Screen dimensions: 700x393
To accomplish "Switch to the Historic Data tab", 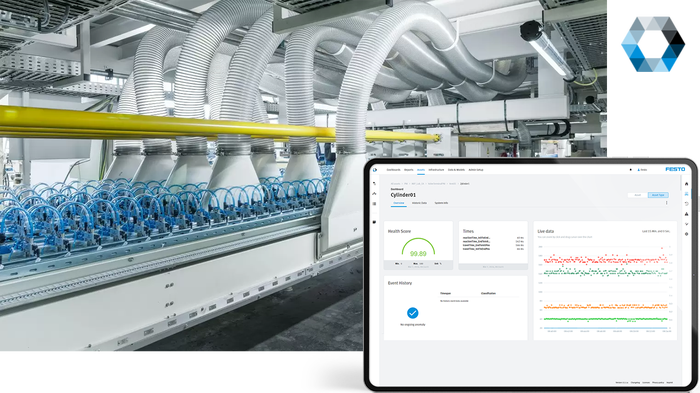I will pyautogui.click(x=419, y=203).
